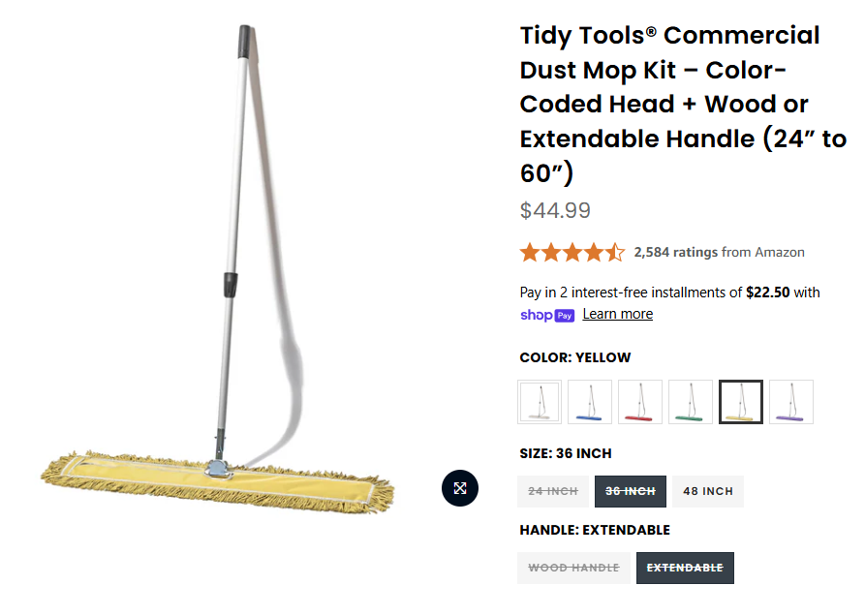The height and width of the screenshot is (616, 865).
Task: Choose the blue mop color swatch
Action: [x=590, y=402]
